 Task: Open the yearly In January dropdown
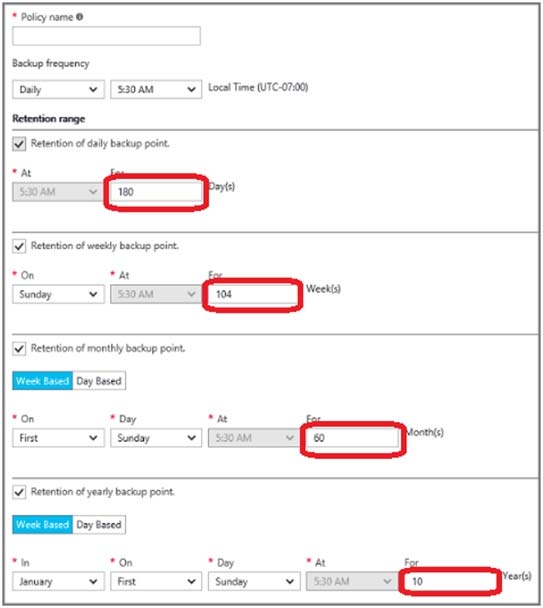[x=58, y=581]
